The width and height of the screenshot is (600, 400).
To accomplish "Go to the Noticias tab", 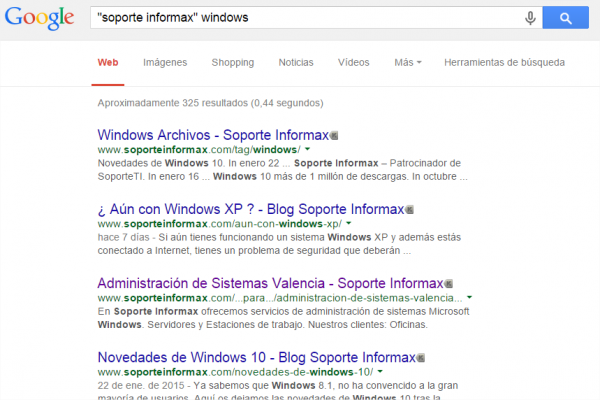I will pos(296,62).
